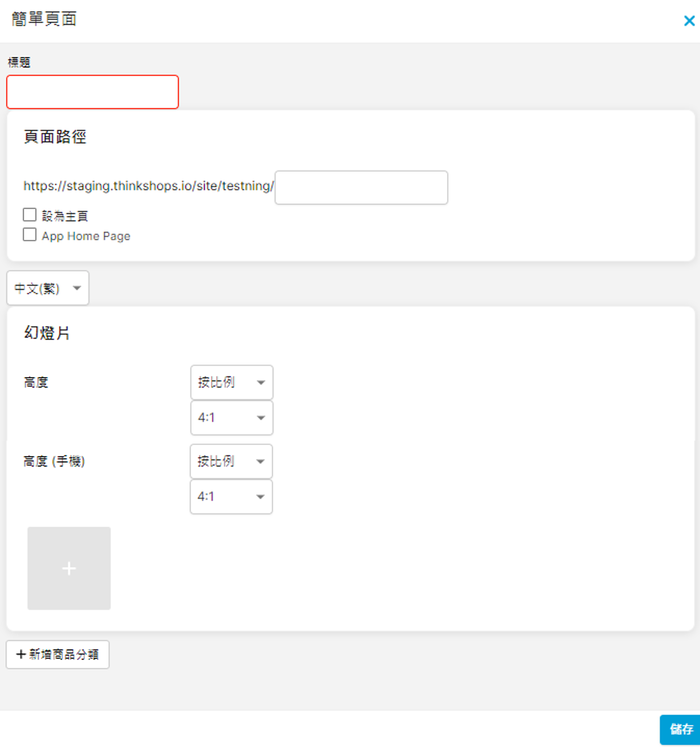Enable the 設為主頁 checkbox
This screenshot has width=700, height=747.
pos(30,215)
